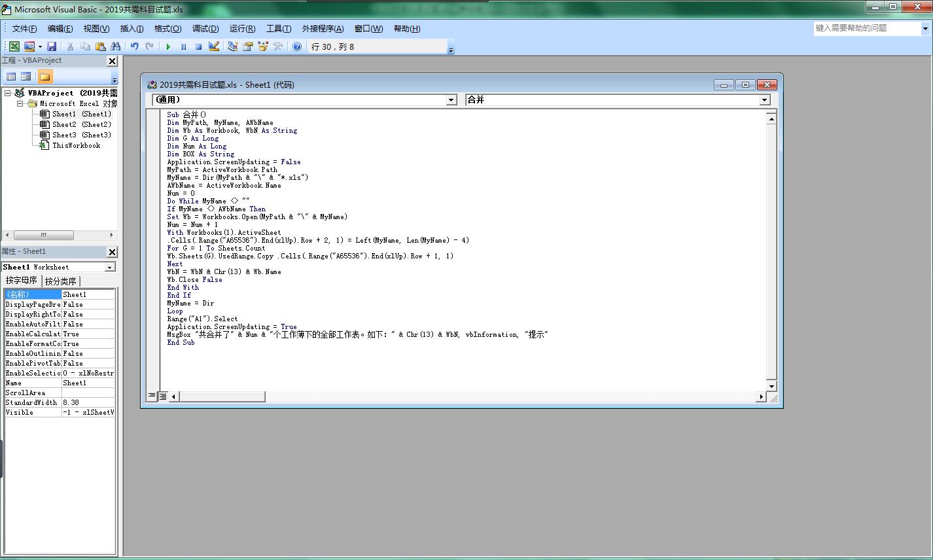Open the 外接程序(A) menu
933x560 pixels.
pos(323,28)
